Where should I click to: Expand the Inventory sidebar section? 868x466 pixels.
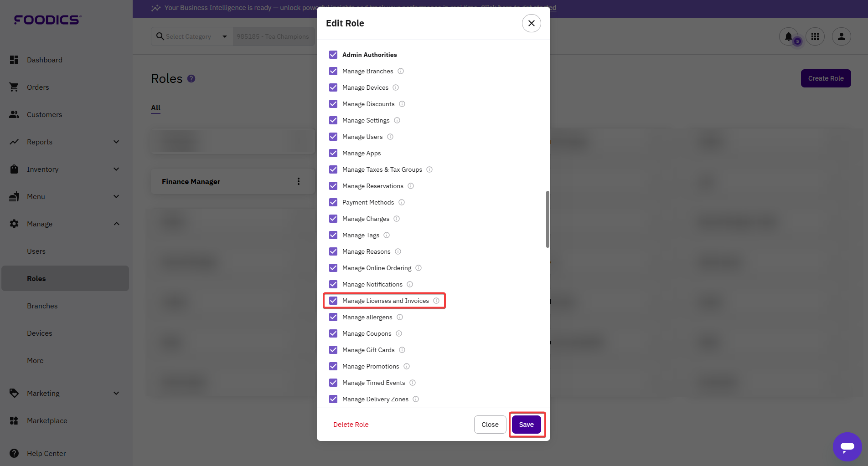(116, 169)
